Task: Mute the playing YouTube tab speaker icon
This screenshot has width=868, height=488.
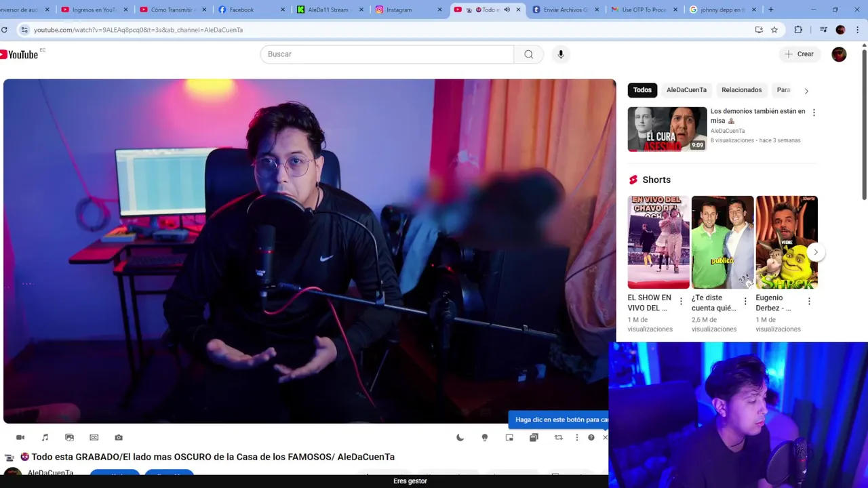Action: (507, 9)
